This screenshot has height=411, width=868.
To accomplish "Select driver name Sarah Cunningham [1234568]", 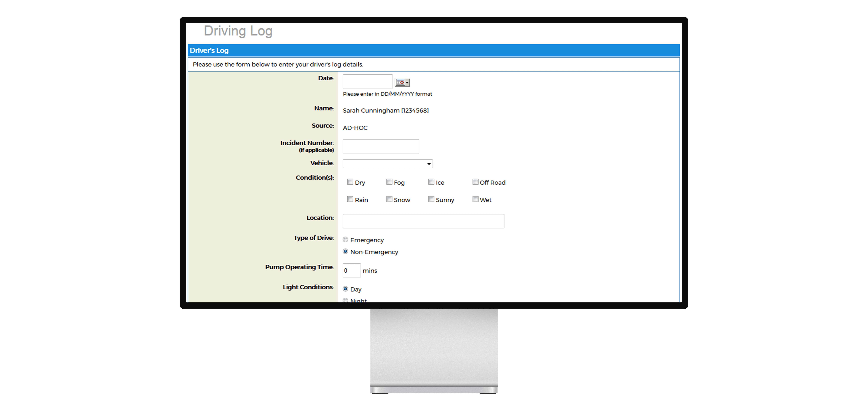I will point(386,110).
